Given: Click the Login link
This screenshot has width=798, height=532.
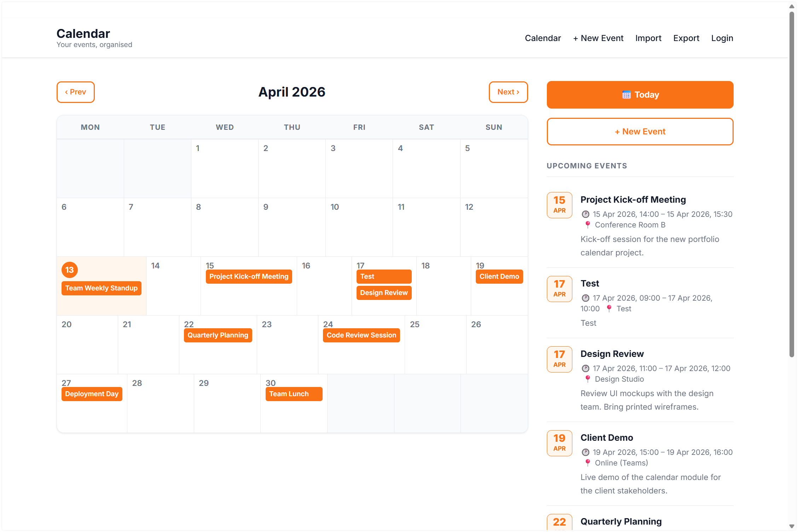Looking at the screenshot, I should [722, 38].
